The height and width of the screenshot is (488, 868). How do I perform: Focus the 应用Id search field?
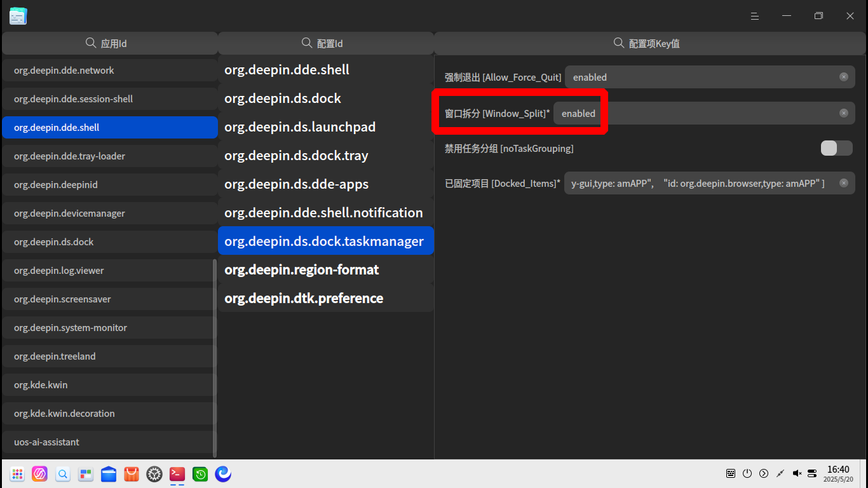coord(109,43)
